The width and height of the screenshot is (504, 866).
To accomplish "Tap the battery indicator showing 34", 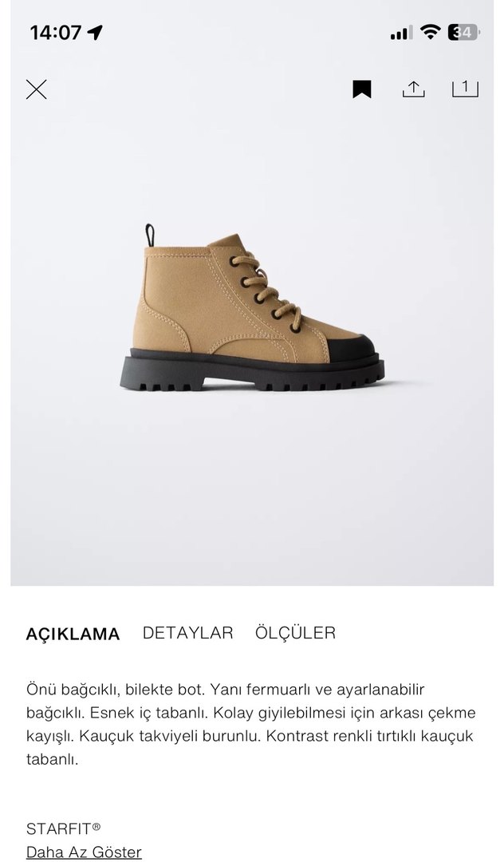I will (x=463, y=33).
